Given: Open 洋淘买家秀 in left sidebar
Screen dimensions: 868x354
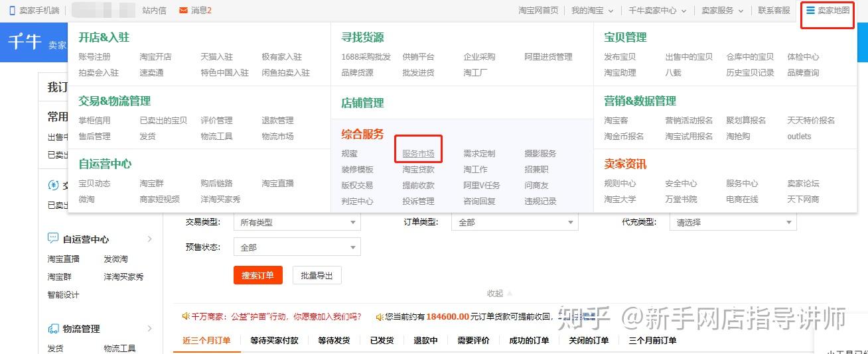Looking at the screenshot, I should pos(123,277).
